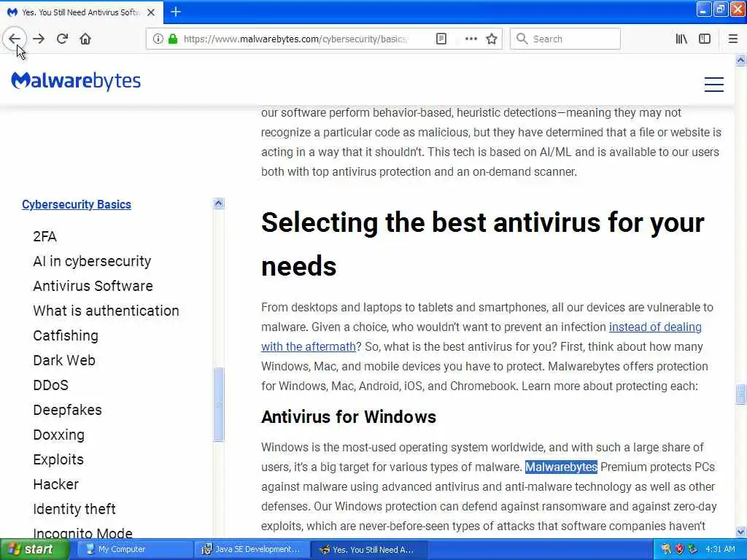Viewport: 747px width, 560px height.
Task: Switch to Java SE Development taskbar window
Action: 252,549
